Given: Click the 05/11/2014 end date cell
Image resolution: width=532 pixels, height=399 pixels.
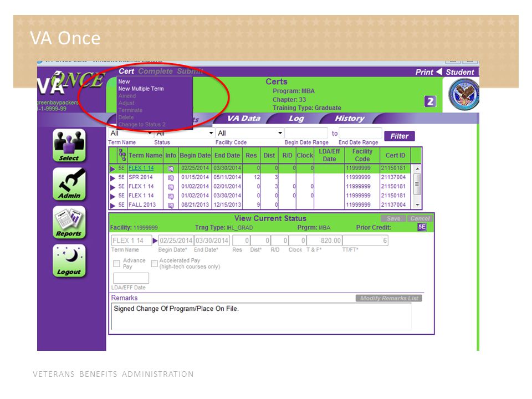Looking at the screenshot, I should [227, 177].
